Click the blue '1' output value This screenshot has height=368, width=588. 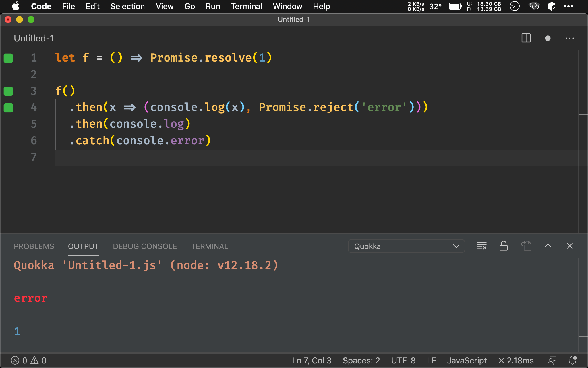coord(17,331)
